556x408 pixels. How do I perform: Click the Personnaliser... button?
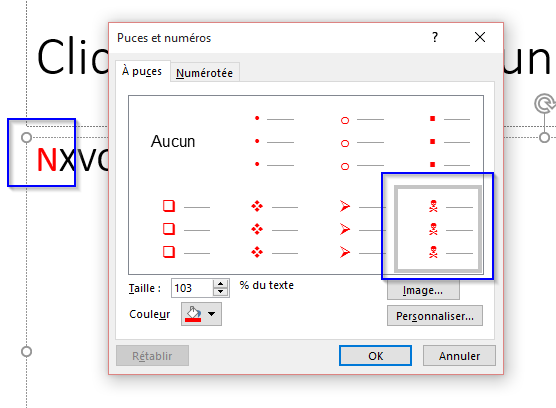coord(435,315)
